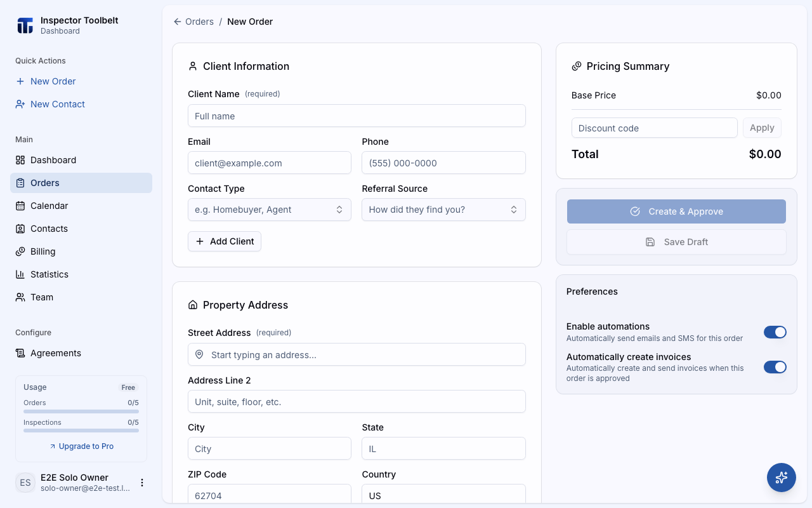Click the person icon by Client Information
The width and height of the screenshot is (812, 508).
[193, 66]
